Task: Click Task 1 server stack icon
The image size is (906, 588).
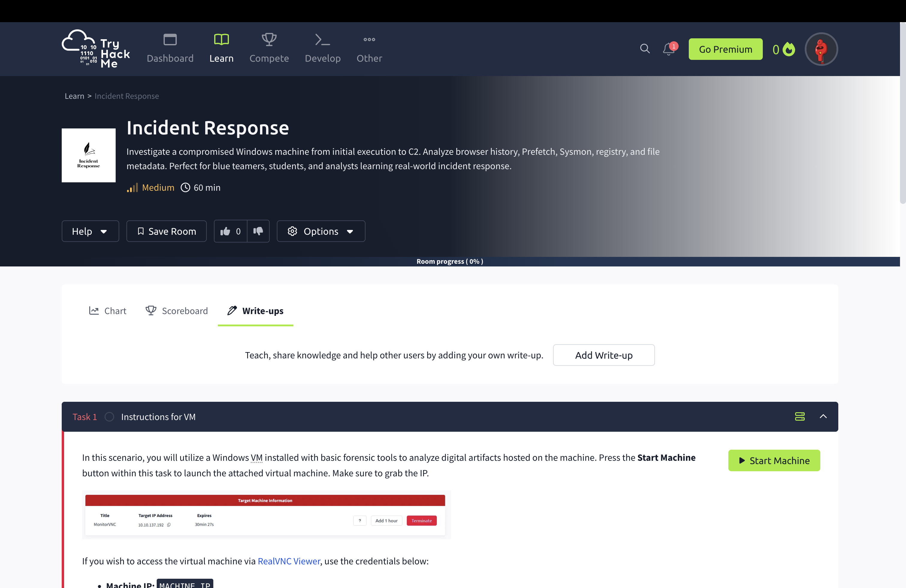Action: tap(799, 416)
